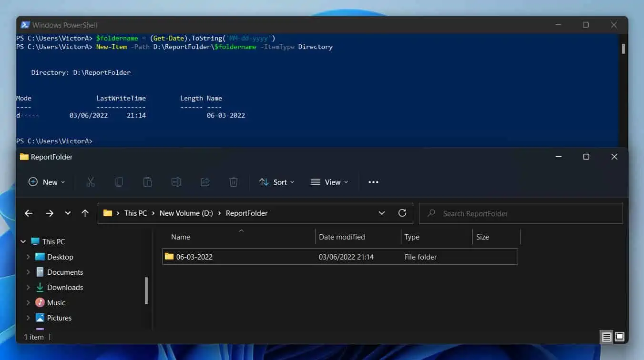Open Music in navigation pane
This screenshot has width=644, height=360.
56,303
